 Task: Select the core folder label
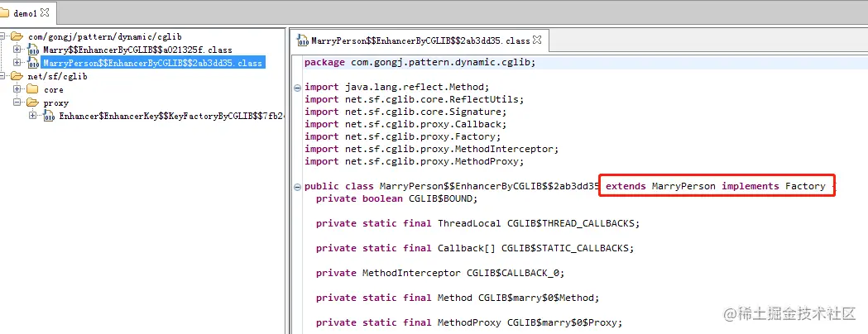(x=54, y=89)
